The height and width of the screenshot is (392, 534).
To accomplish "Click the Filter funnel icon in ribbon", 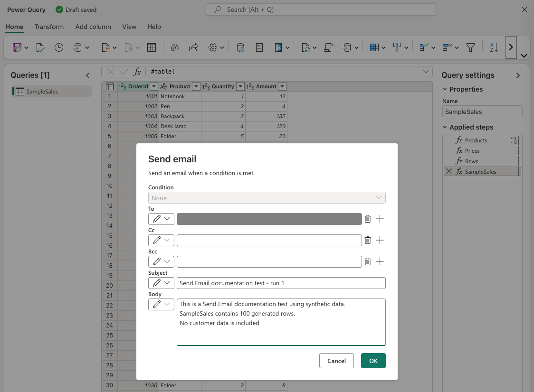I will point(471,47).
